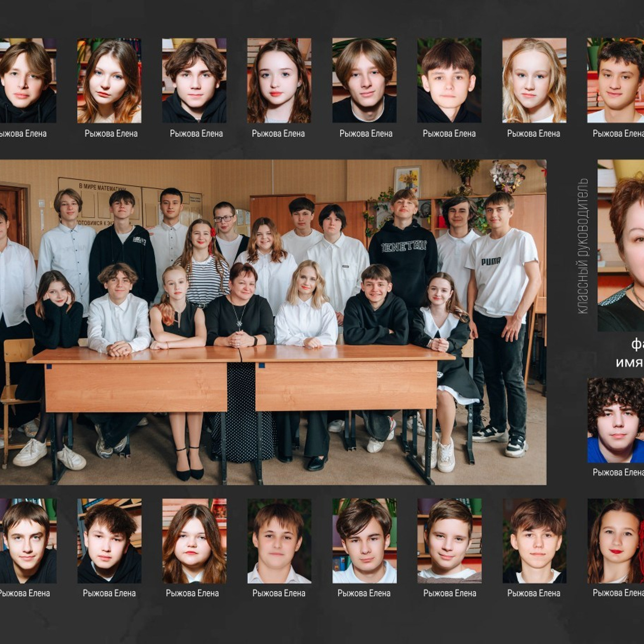The width and height of the screenshot is (644, 644).
Task: Select the fifth bottom-row portrait thumbnail
Action: 364,541
